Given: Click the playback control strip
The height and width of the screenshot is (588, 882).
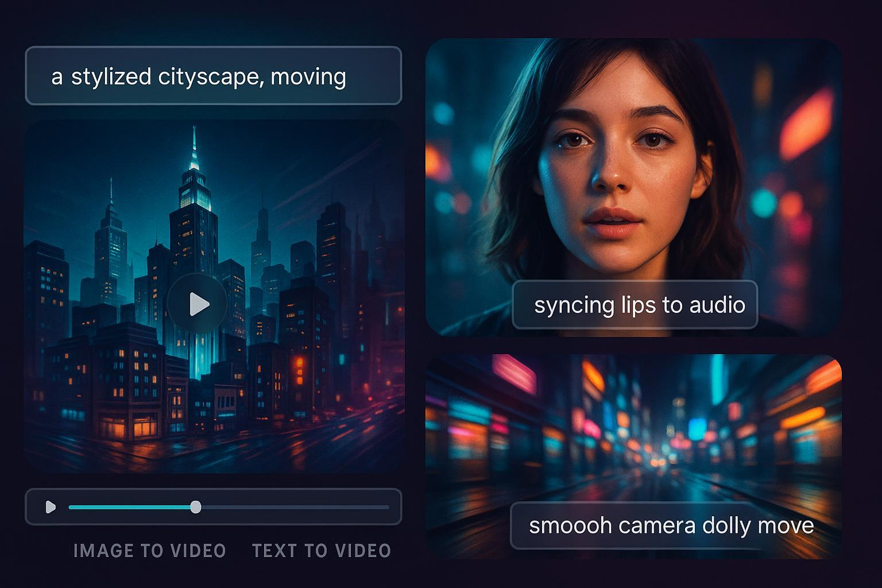Looking at the screenshot, I should [x=212, y=507].
